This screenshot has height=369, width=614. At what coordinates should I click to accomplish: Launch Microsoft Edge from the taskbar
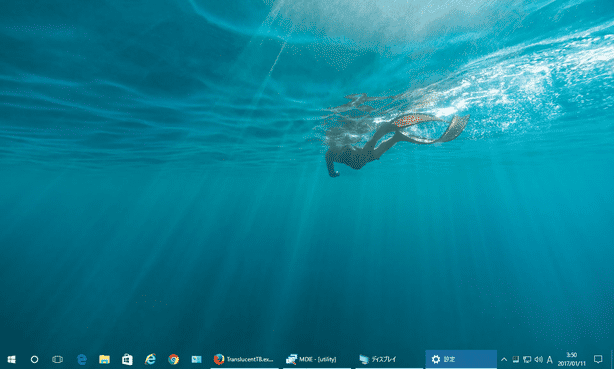[x=81, y=359]
